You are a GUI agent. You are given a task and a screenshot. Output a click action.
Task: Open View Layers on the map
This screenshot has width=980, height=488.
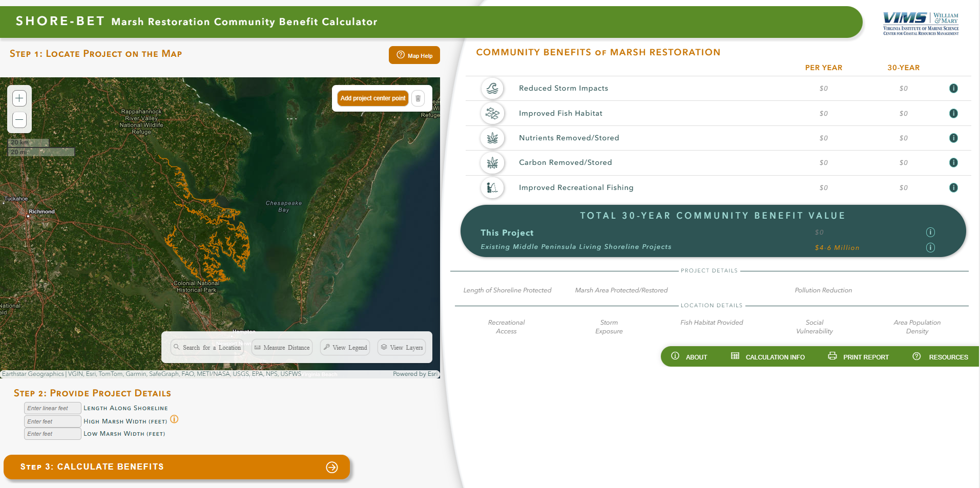pyautogui.click(x=401, y=347)
